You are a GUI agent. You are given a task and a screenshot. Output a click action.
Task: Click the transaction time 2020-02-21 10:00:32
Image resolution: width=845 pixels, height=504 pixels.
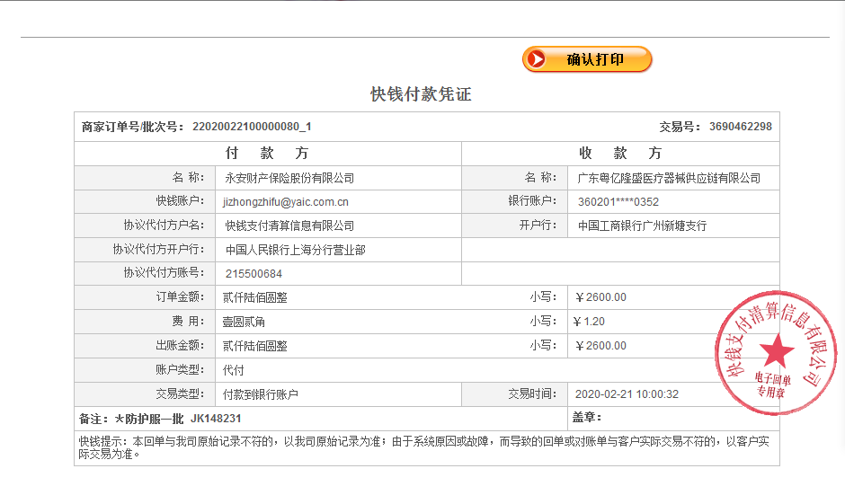(x=627, y=394)
